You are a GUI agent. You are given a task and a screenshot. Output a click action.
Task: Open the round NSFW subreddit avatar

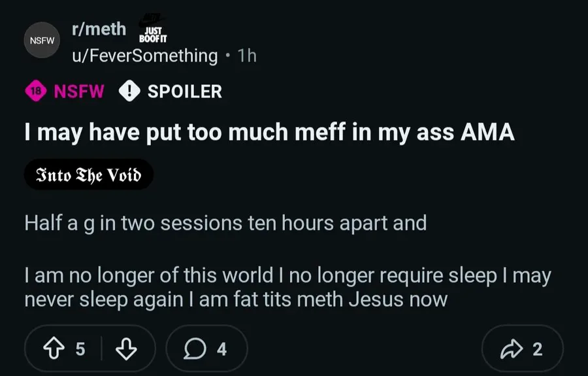(42, 40)
